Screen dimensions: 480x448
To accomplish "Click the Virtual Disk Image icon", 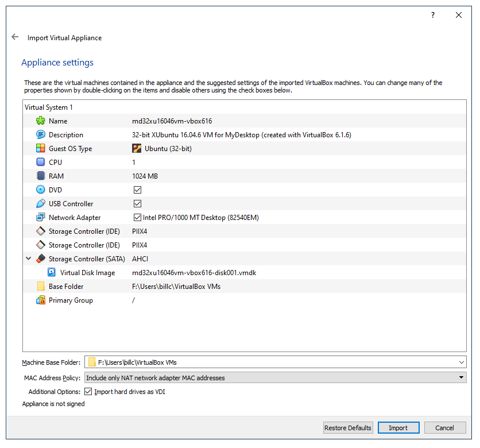I will 52,273.
